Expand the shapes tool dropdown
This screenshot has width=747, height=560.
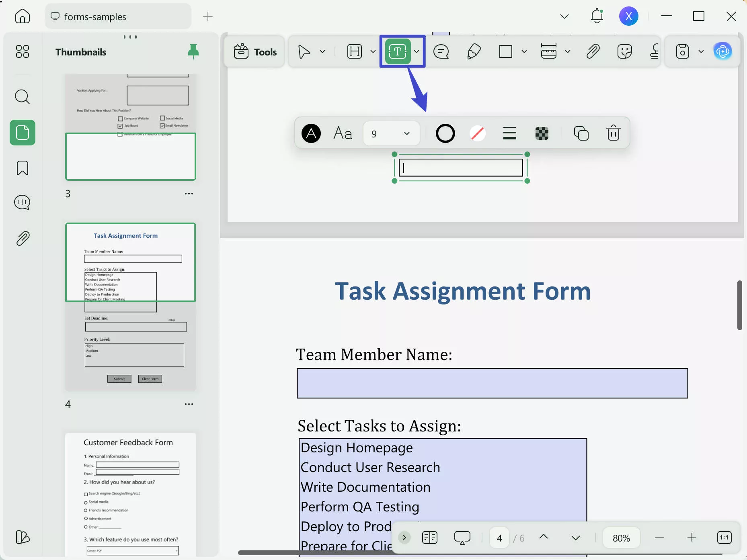click(x=524, y=51)
